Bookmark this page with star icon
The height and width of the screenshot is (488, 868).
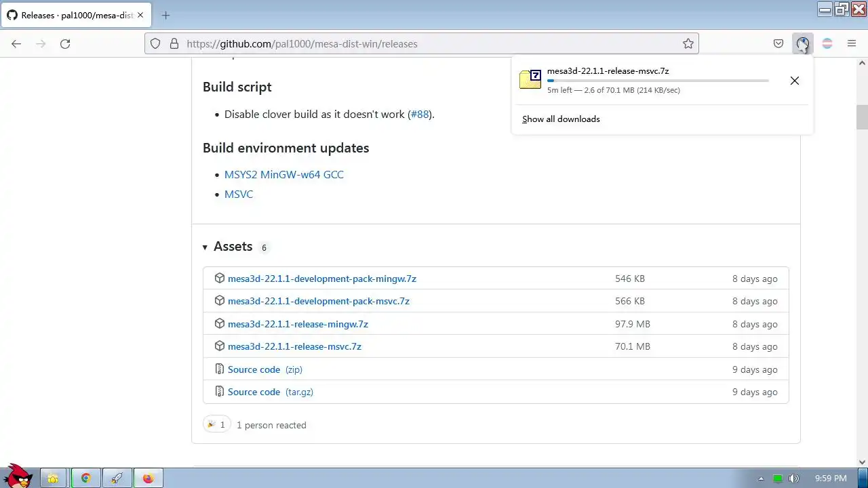point(688,44)
